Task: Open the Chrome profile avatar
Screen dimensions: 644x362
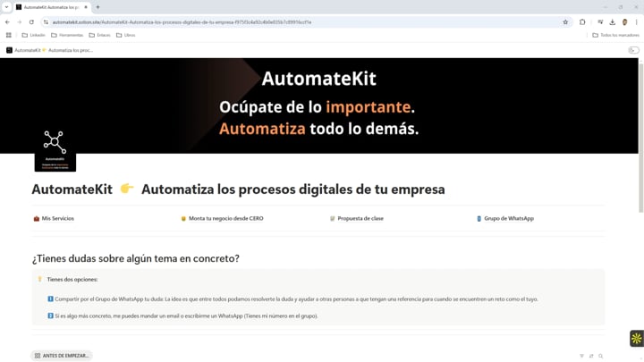Action: [x=624, y=22]
